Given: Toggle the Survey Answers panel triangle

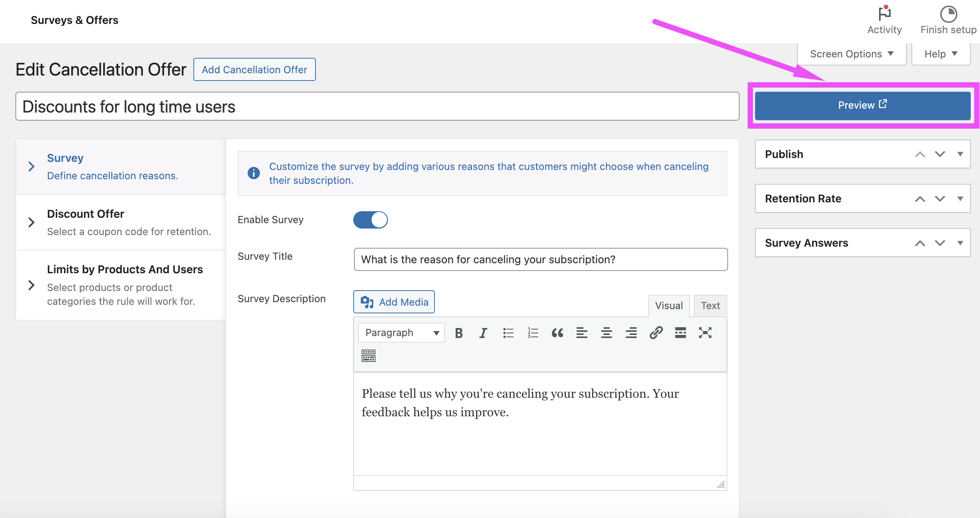Looking at the screenshot, I should tap(960, 243).
